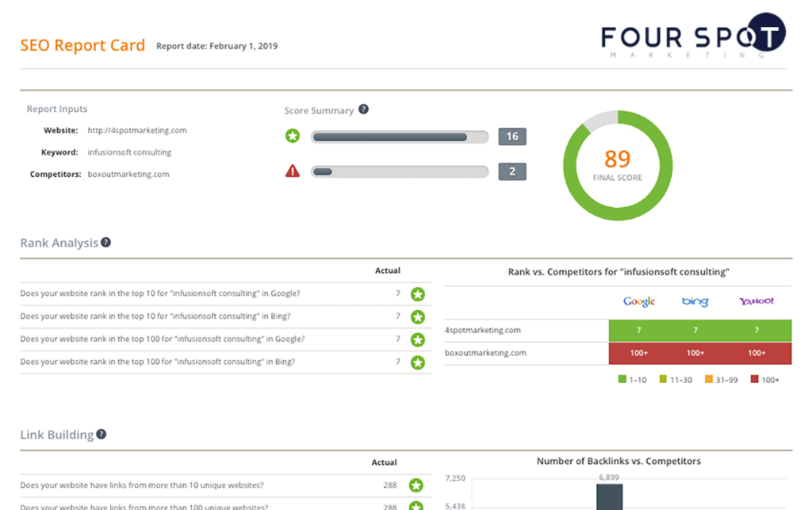The width and height of the screenshot is (812, 510).
Task: Click the boxoutmarketing.com row label in rank table
Action: (485, 353)
